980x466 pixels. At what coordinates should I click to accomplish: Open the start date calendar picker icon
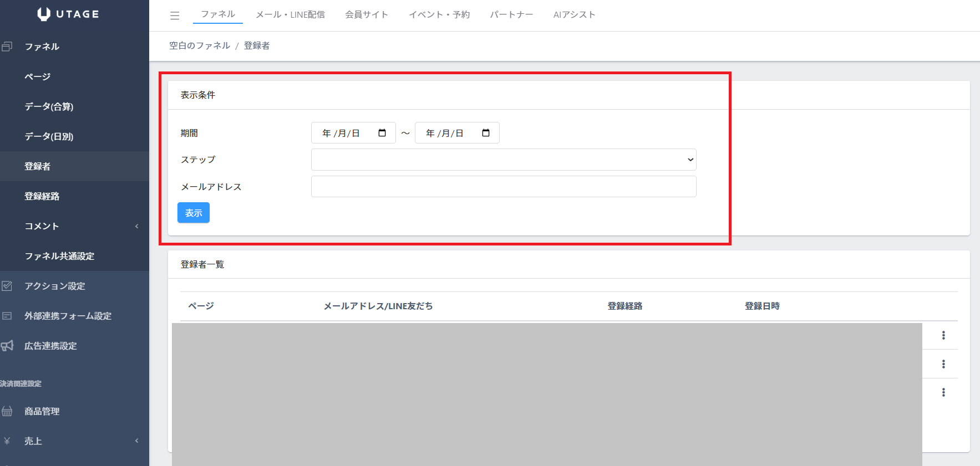[x=382, y=133]
